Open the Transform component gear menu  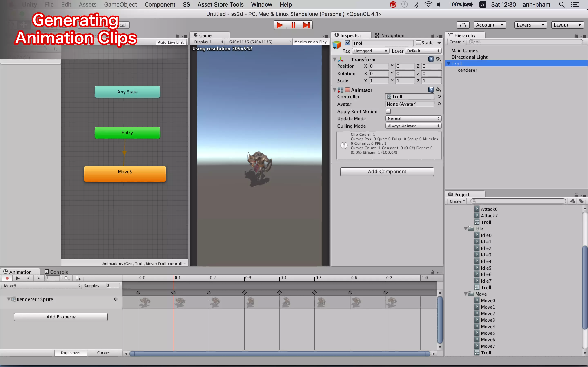(x=438, y=59)
